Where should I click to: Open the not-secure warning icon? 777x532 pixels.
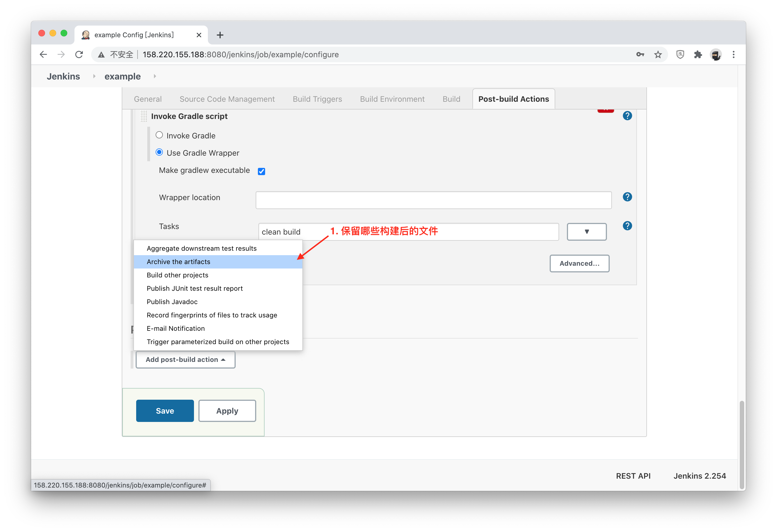[101, 55]
